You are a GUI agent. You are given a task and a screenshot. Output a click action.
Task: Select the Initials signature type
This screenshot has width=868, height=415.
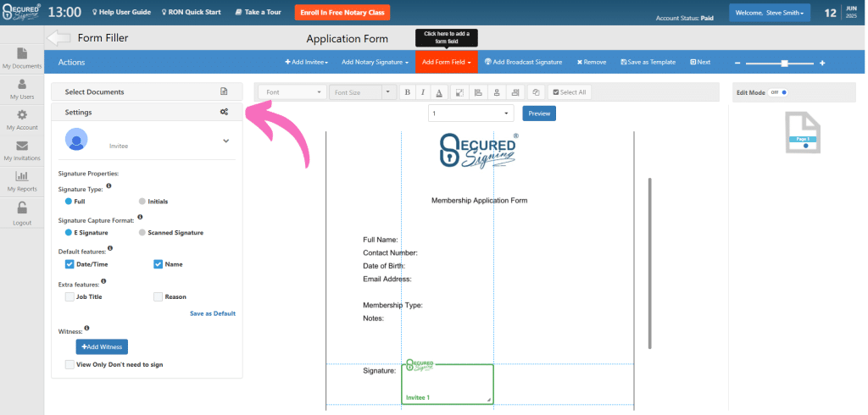point(142,202)
